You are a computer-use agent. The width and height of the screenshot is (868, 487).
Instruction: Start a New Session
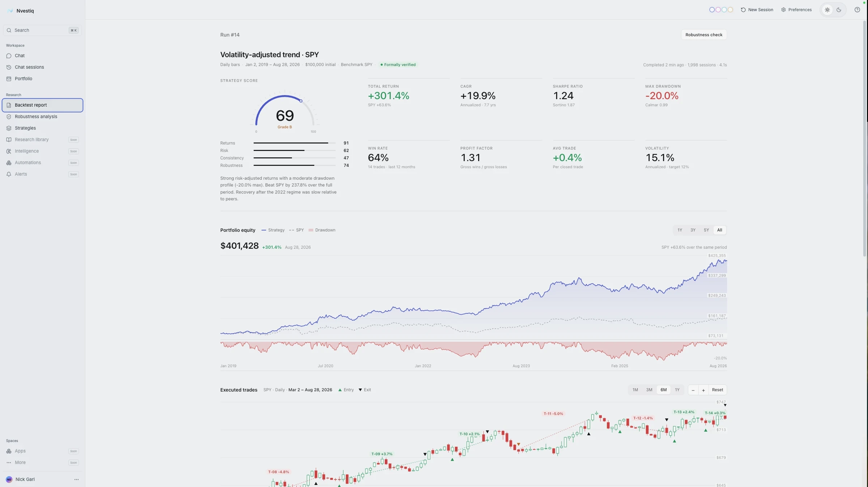[x=757, y=10]
